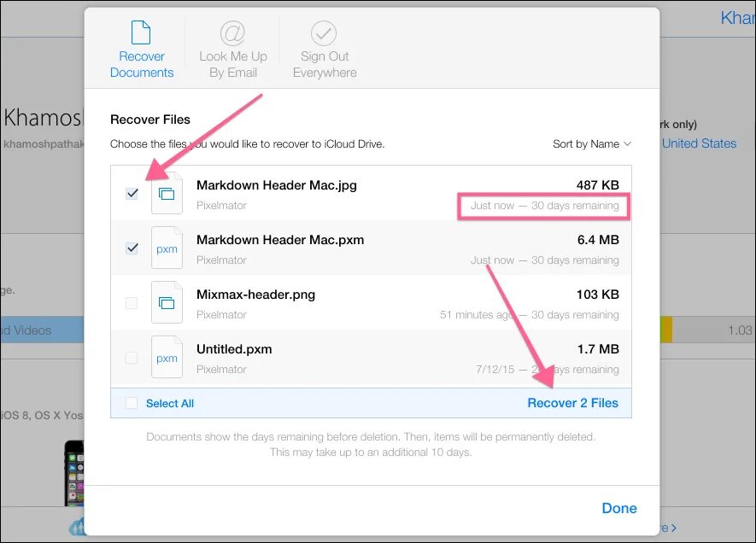
Task: Click the Mixmax-header.png file icon
Action: pos(167,302)
